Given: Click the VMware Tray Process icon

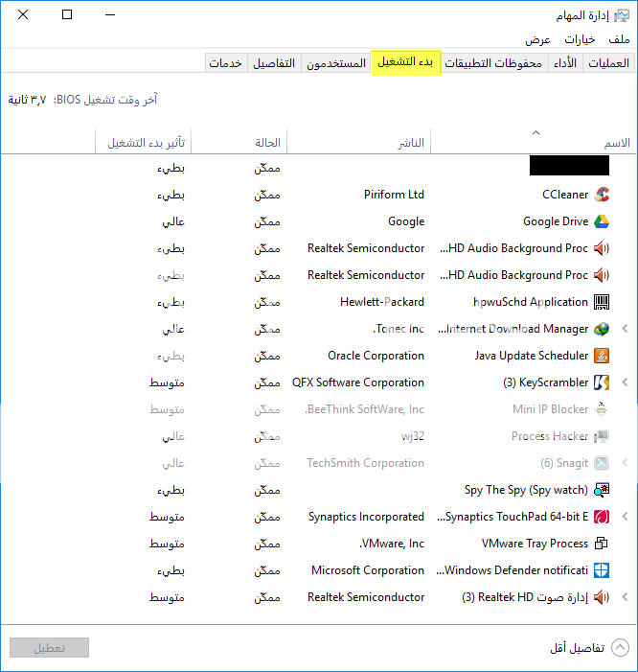Looking at the screenshot, I should pos(602,544).
